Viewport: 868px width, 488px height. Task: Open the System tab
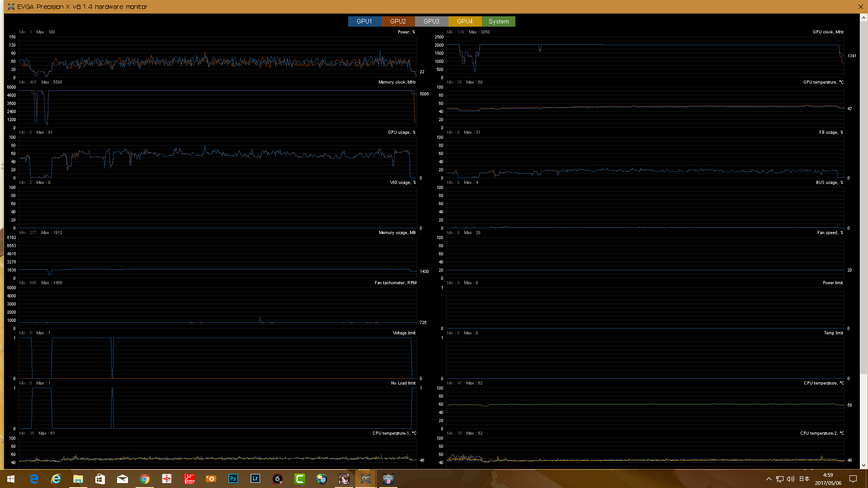click(499, 21)
